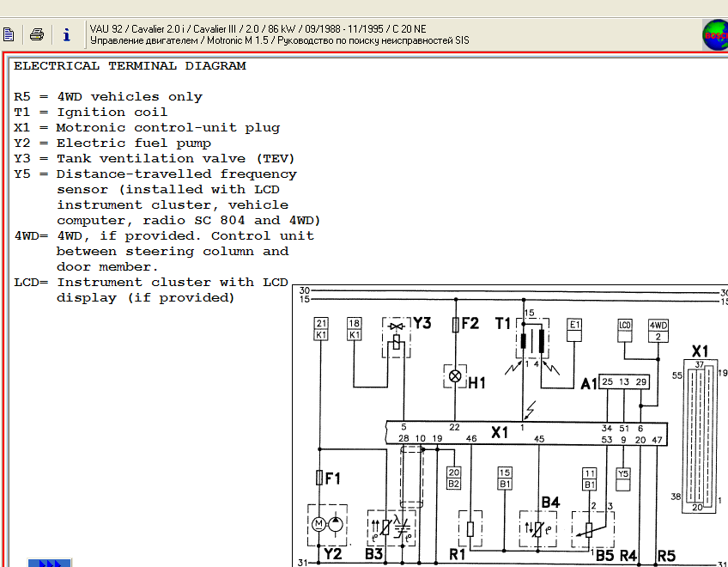728x567 pixels.
Task: Click the LCD terminal box
Action: 625,330
